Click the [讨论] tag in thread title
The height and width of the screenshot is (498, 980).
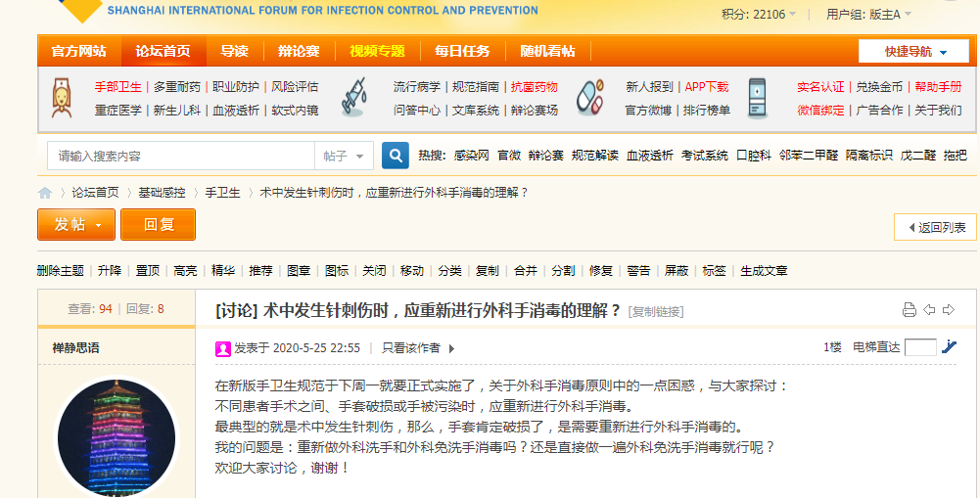236,310
